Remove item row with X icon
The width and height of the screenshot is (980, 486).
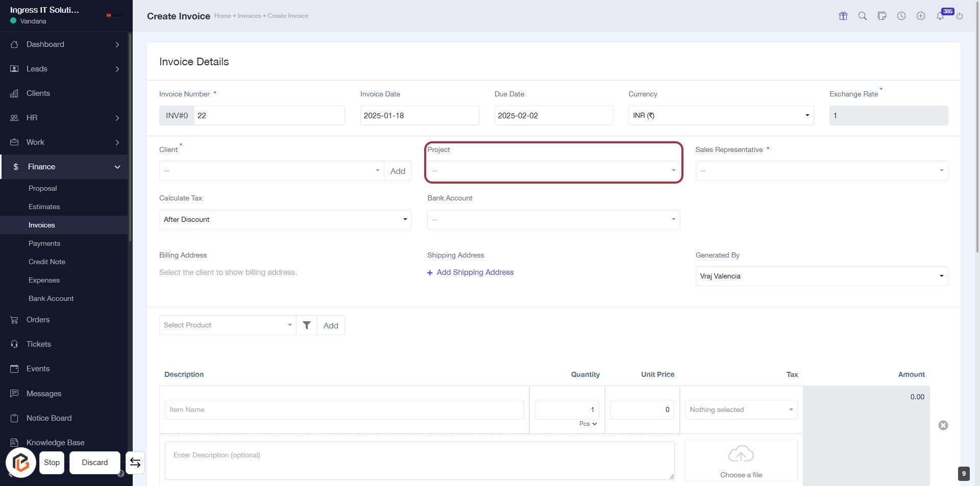943,425
